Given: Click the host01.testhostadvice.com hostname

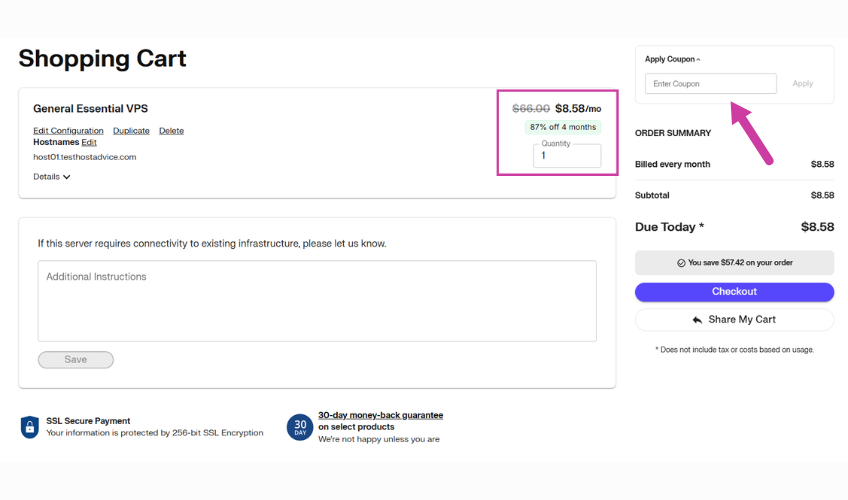Looking at the screenshot, I should click(84, 157).
